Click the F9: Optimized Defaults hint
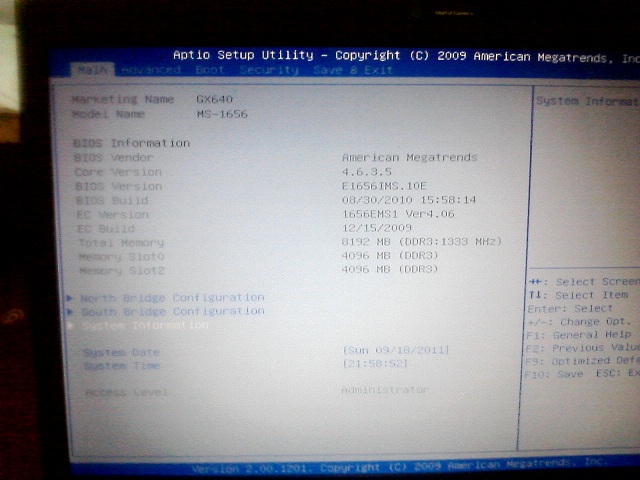Viewport: 640px width, 480px height. coord(582,361)
